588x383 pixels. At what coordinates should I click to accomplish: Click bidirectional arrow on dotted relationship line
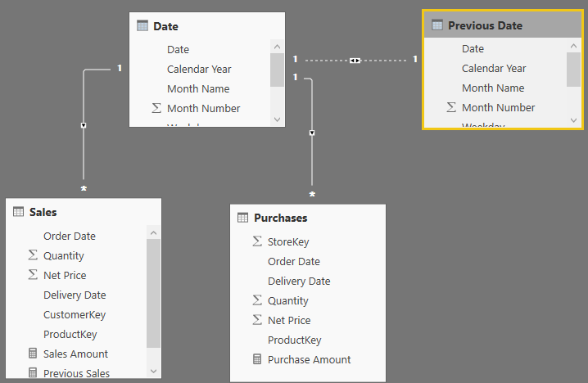pyautogui.click(x=355, y=61)
